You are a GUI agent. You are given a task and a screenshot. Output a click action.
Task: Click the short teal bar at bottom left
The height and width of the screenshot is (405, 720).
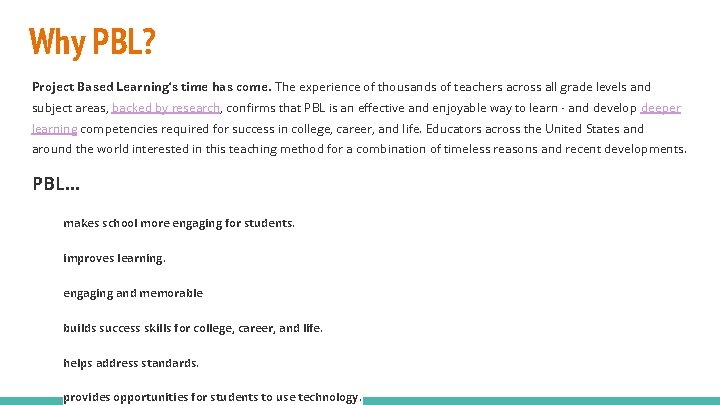point(30,401)
